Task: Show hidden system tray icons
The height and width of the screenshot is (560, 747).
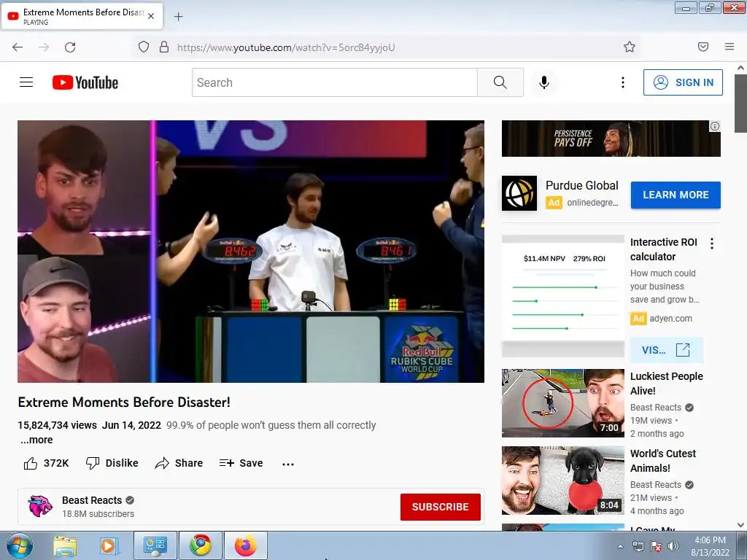Action: click(x=620, y=547)
